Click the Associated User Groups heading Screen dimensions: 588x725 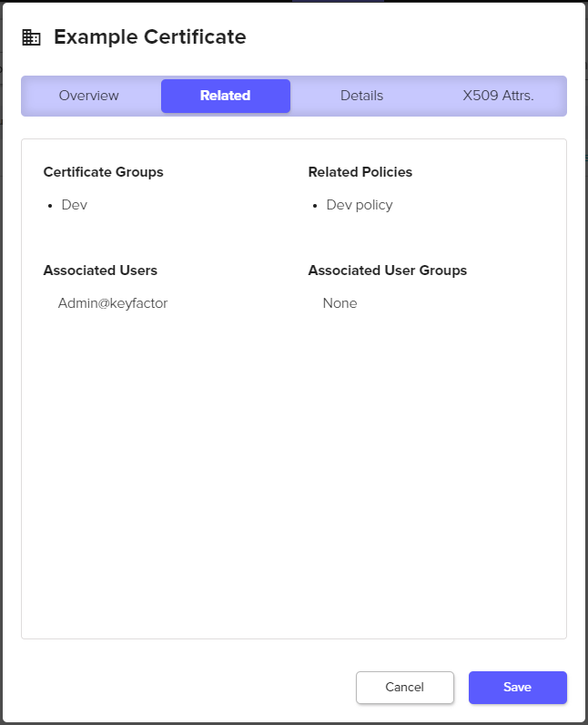point(387,271)
